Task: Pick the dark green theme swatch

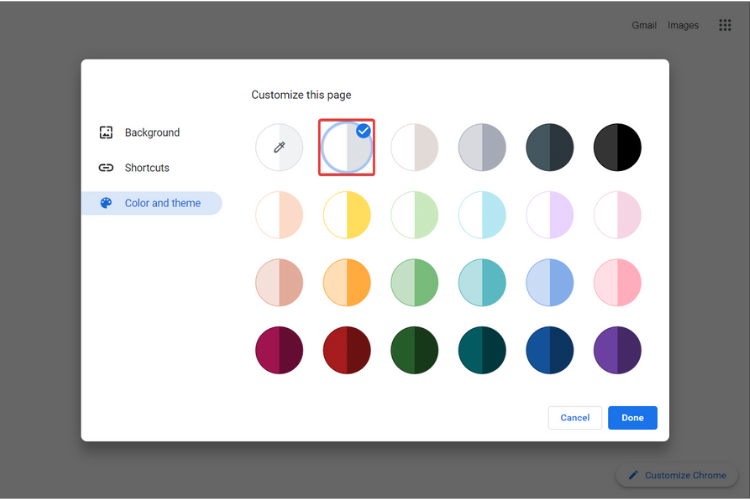Action: [414, 350]
